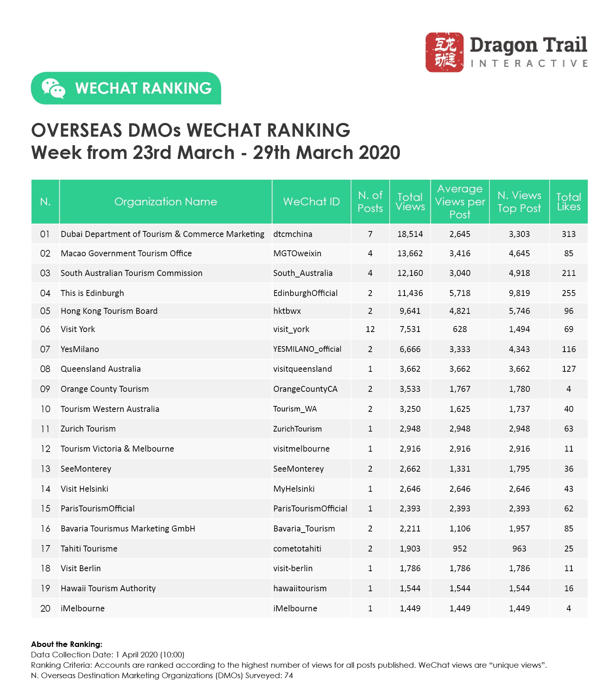Screen dimensions: 616x693
Task: Click the Dragon Trail Interactive wordmark
Action: [x=528, y=52]
